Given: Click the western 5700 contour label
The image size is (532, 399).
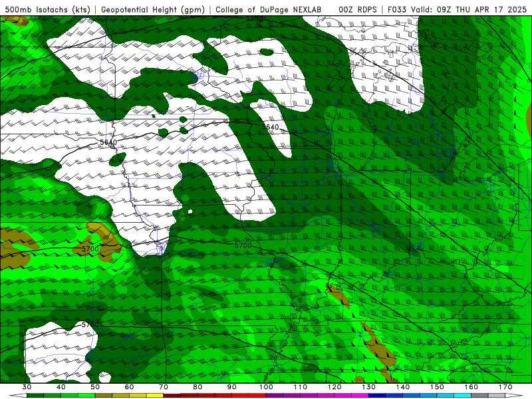Looking at the screenshot, I should pyautogui.click(x=90, y=249).
